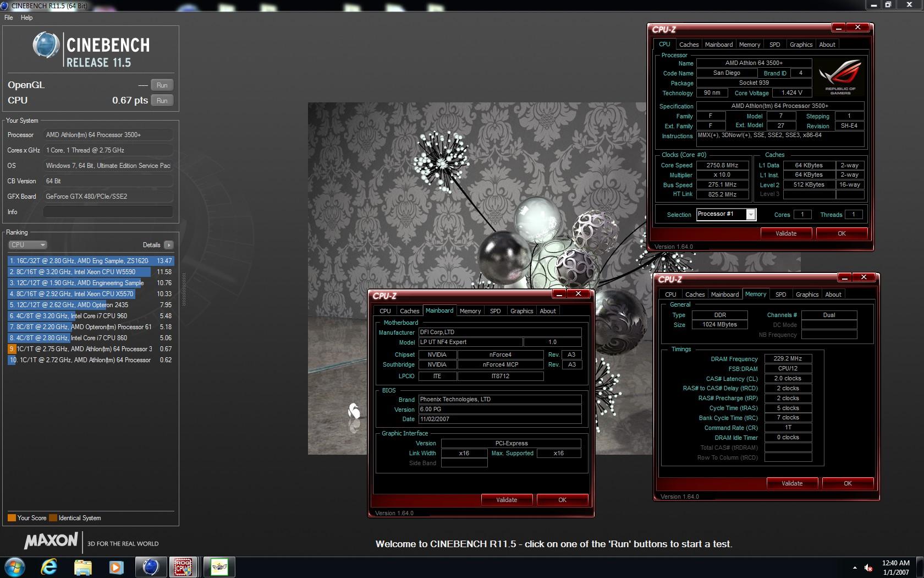Open Processor #1 selection dropdown

727,214
